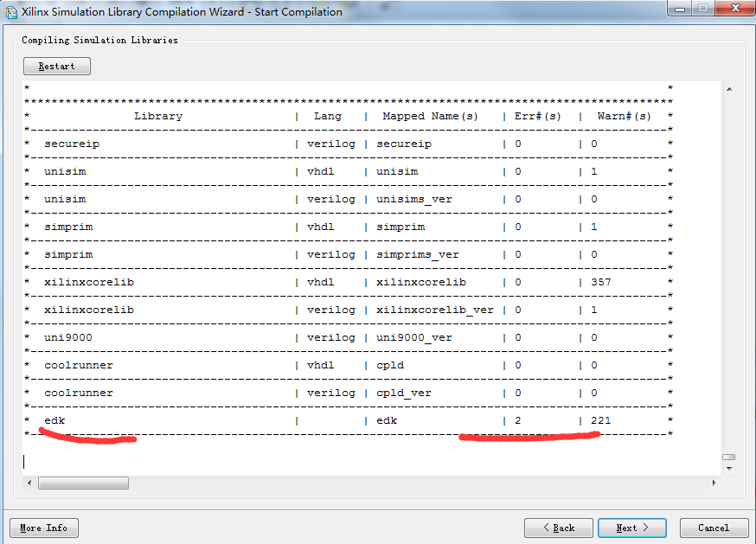Viewport: 756px width, 544px height.
Task: Click the 'cpld' mapped name in vhdl row
Action: 390,366
